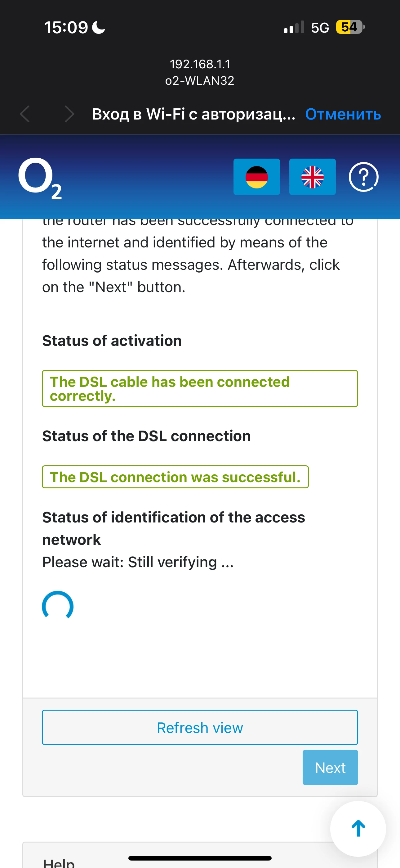400x868 pixels.
Task: Tap the 192.168.1.1 address text
Action: coord(200,64)
